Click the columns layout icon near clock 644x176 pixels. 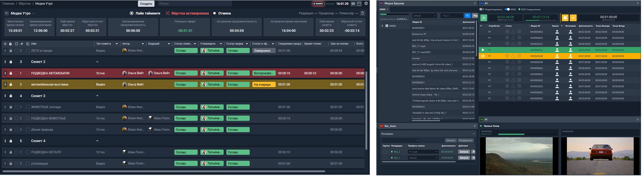(x=353, y=4)
